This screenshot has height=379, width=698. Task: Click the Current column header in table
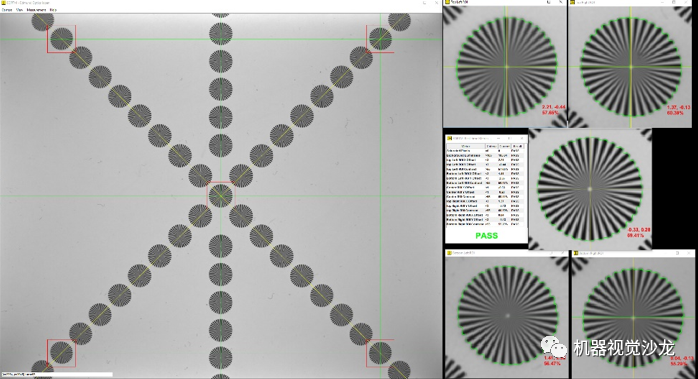click(x=504, y=146)
